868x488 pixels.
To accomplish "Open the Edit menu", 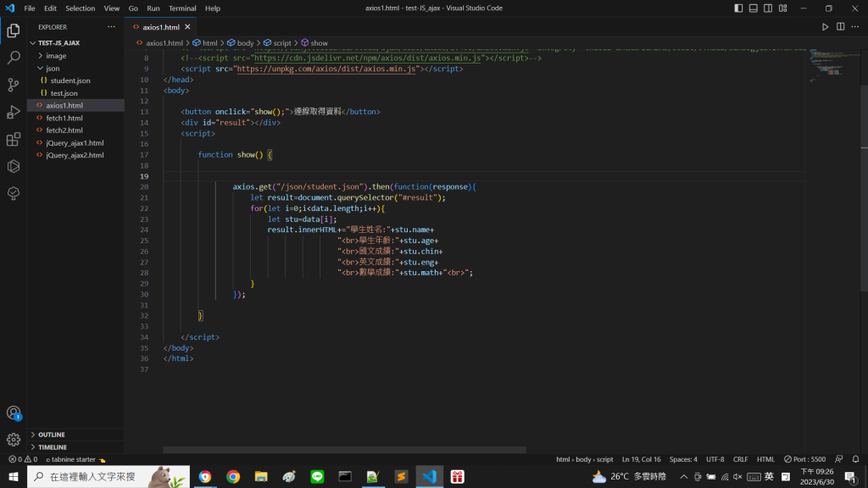I will click(x=50, y=8).
